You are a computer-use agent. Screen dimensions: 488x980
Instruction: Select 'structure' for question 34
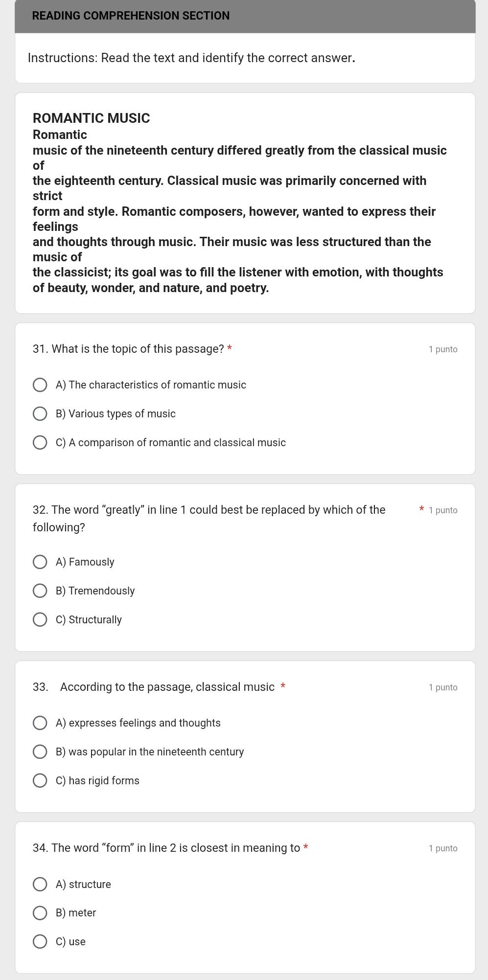tap(40, 885)
